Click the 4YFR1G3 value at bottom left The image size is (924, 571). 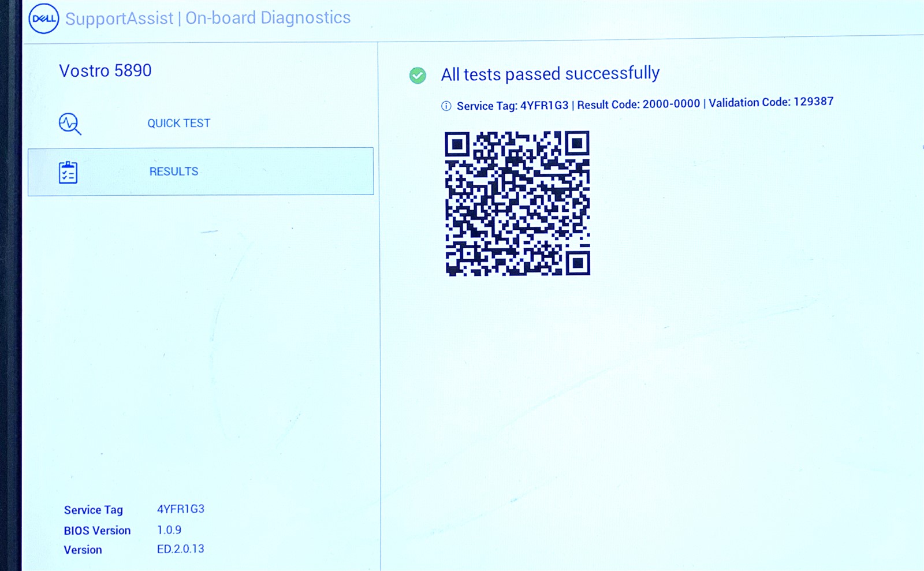[181, 509]
